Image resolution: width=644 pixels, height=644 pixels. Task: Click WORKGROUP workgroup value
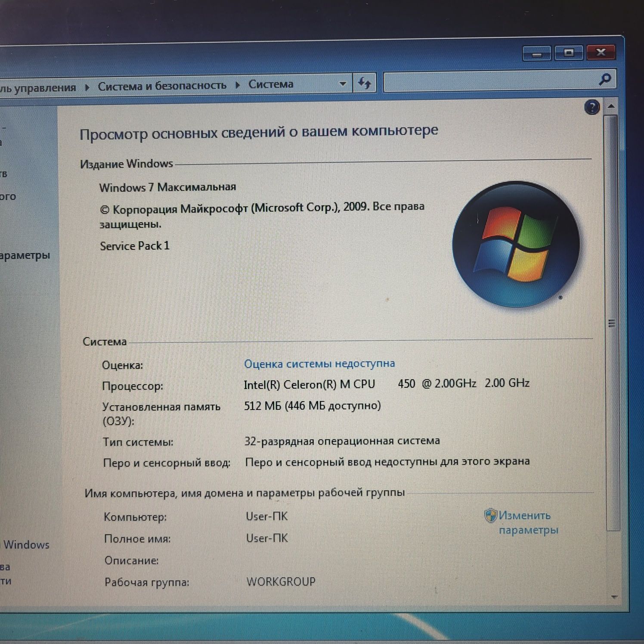tap(281, 582)
